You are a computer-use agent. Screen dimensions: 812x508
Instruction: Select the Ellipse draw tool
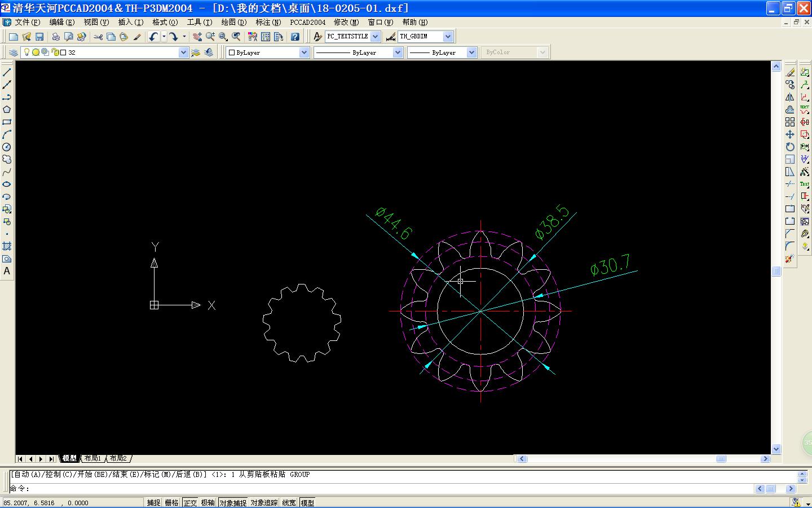click(x=7, y=184)
